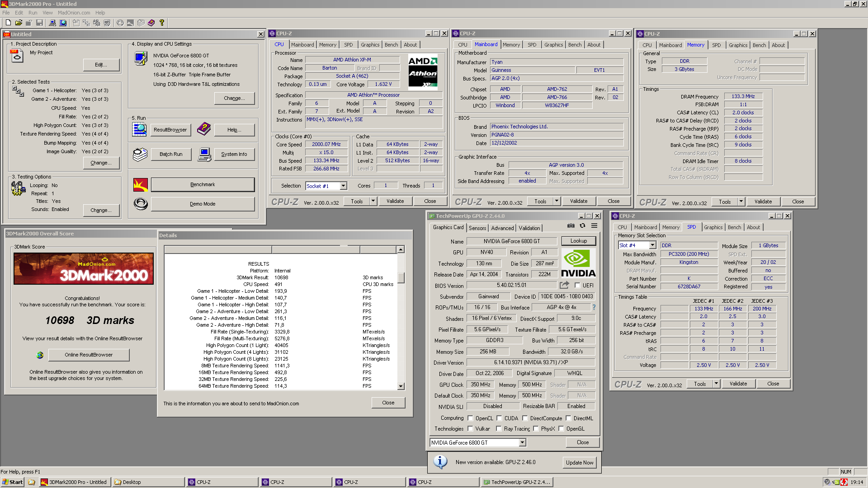868x488 pixels.
Task: Open Tools dropdown arrow in CPU-Z CPU window
Action: click(373, 201)
